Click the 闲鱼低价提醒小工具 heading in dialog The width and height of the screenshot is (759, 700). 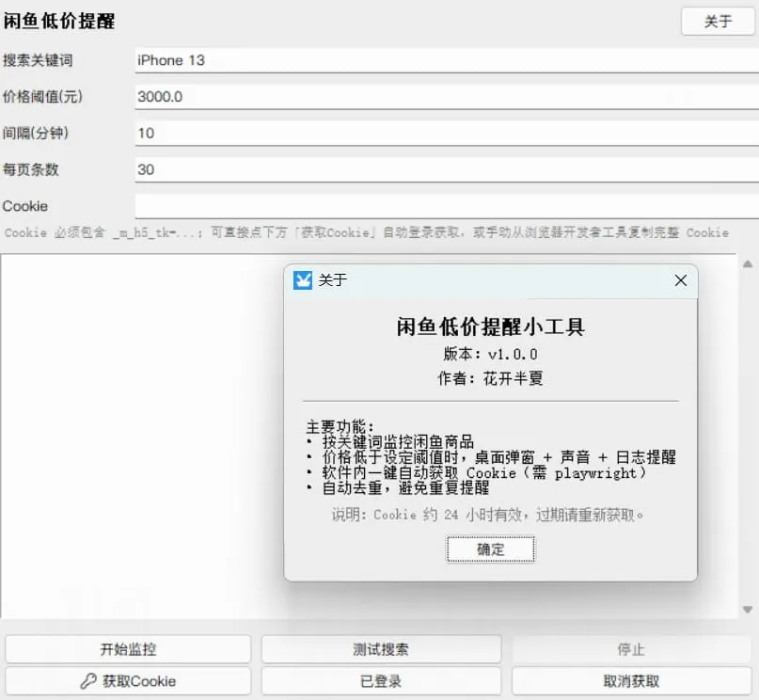490,326
